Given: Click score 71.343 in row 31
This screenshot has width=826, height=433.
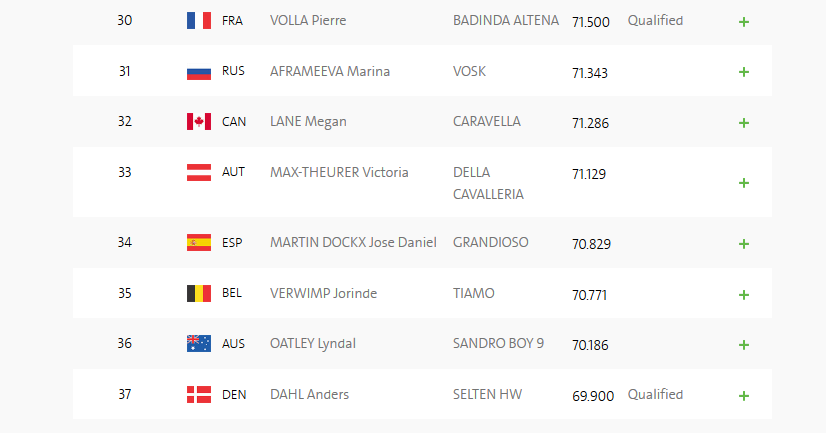Looking at the screenshot, I should point(590,73).
